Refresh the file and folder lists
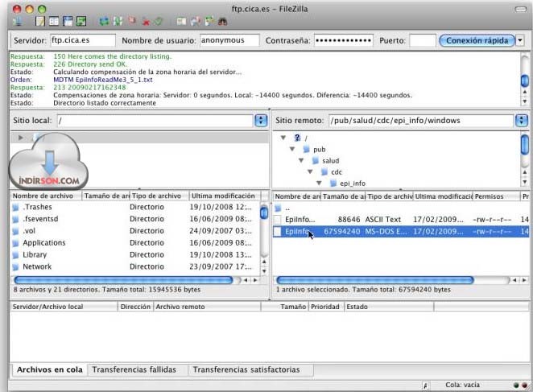This screenshot has height=392, width=533. (x=104, y=22)
